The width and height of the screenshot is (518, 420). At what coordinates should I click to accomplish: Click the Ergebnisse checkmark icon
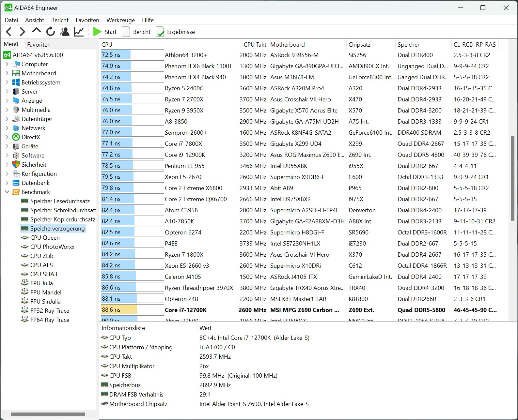tap(160, 32)
